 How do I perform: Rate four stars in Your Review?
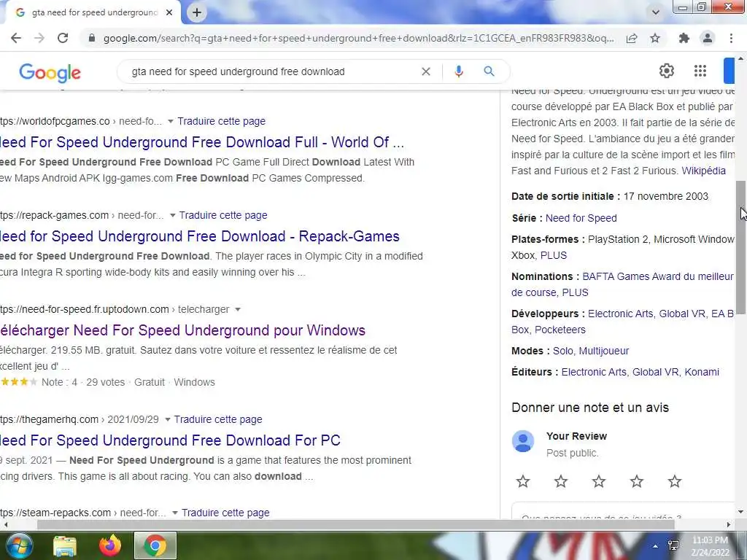click(636, 481)
